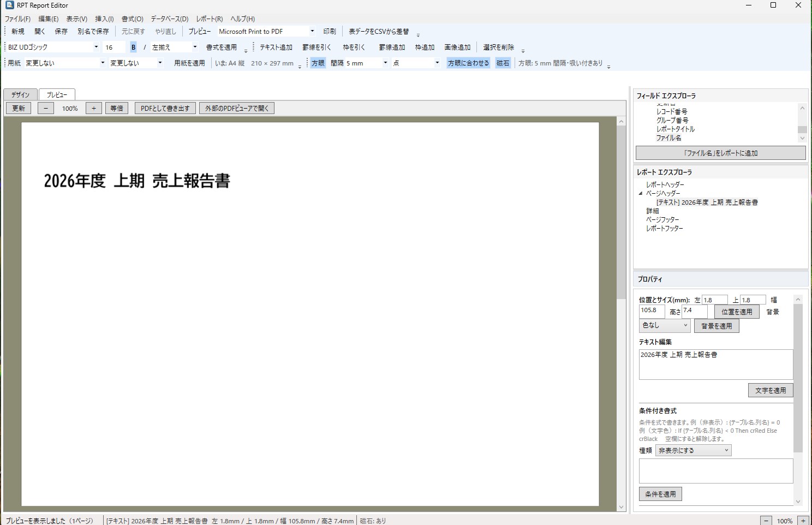Open the ファイル(F) menu
812x525 pixels.
[x=17, y=19]
